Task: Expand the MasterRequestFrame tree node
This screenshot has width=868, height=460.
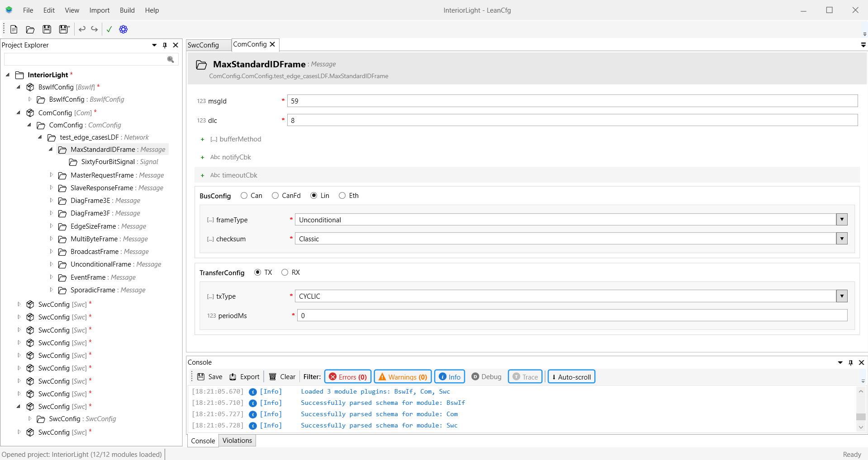Action: [x=51, y=175]
